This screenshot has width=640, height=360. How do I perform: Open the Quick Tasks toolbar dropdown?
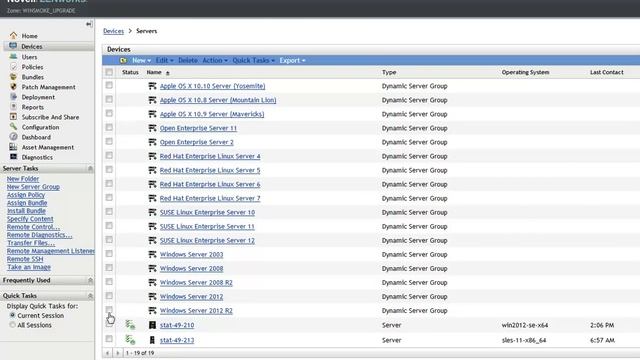point(253,60)
